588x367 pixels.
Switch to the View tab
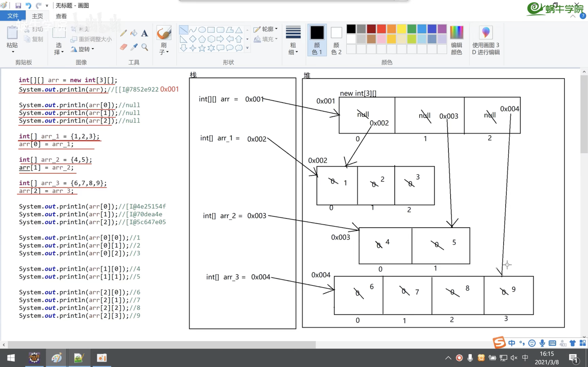(61, 16)
